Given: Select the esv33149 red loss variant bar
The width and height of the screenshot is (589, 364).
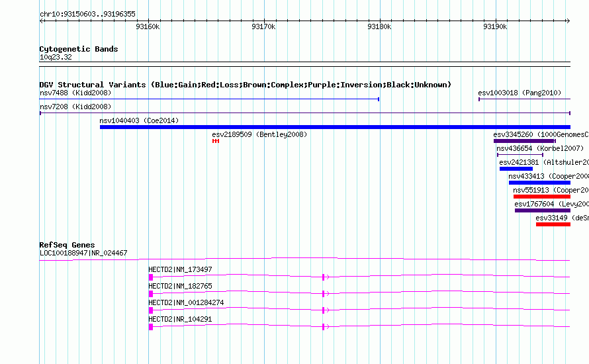Looking at the screenshot, I should tap(553, 224).
